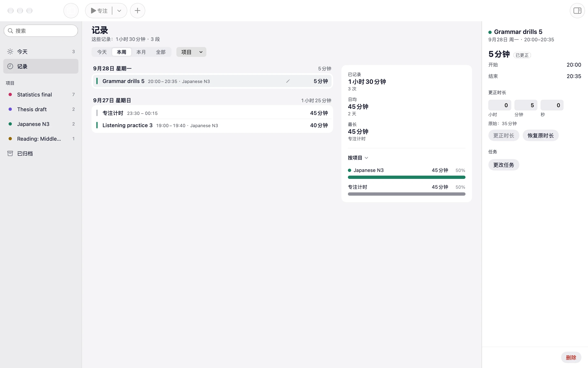Toggle the right inspector panel icon
Image resolution: width=588 pixels, height=368 pixels.
(577, 11)
